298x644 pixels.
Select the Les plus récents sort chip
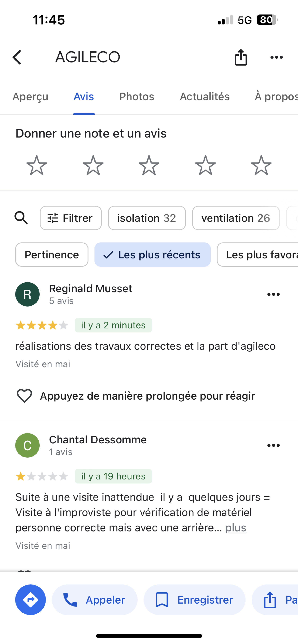[x=152, y=255]
